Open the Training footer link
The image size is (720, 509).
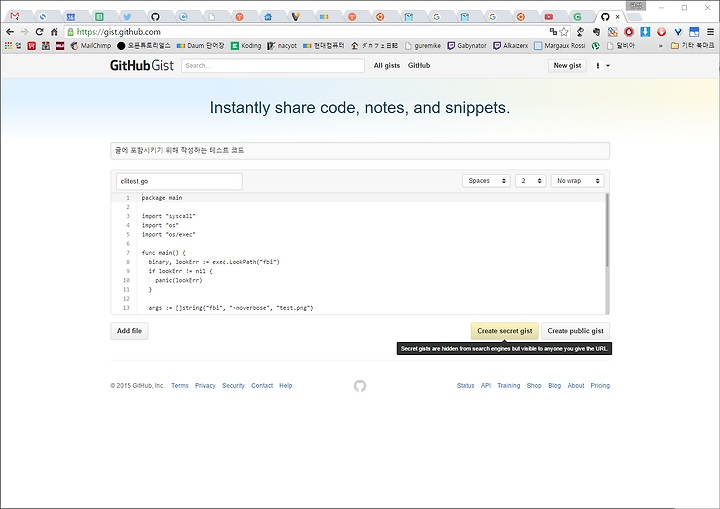click(509, 385)
